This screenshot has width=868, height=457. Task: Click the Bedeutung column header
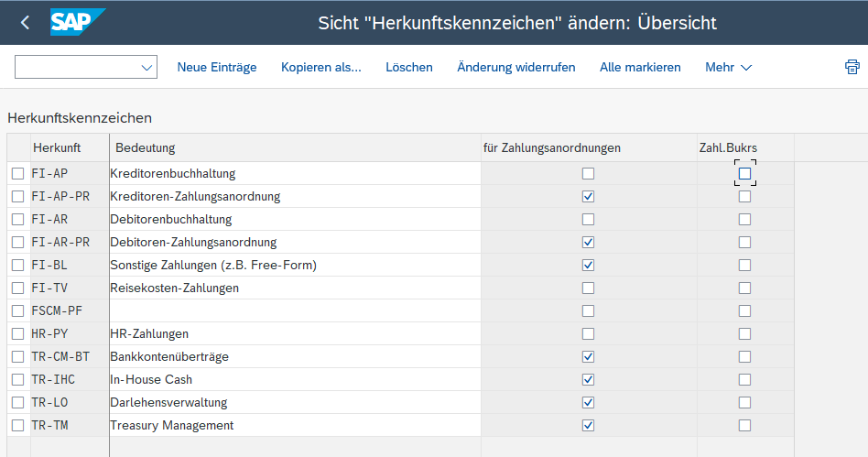(x=293, y=147)
